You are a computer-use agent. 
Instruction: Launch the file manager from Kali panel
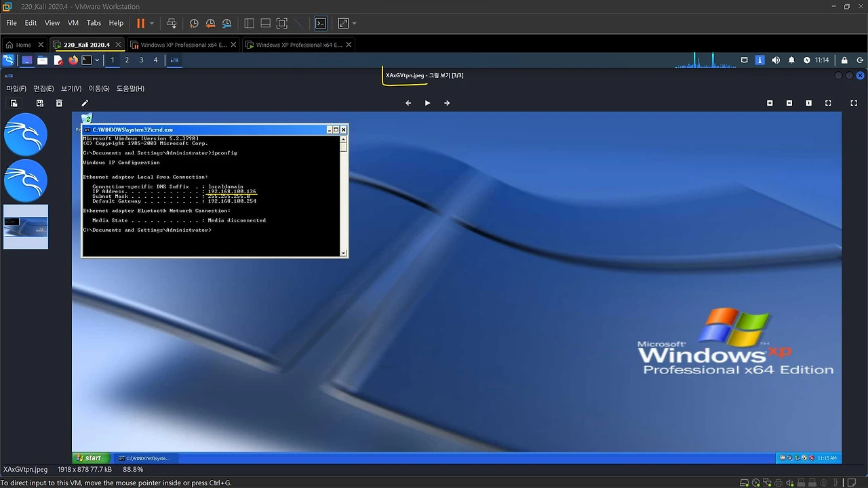[x=42, y=60]
